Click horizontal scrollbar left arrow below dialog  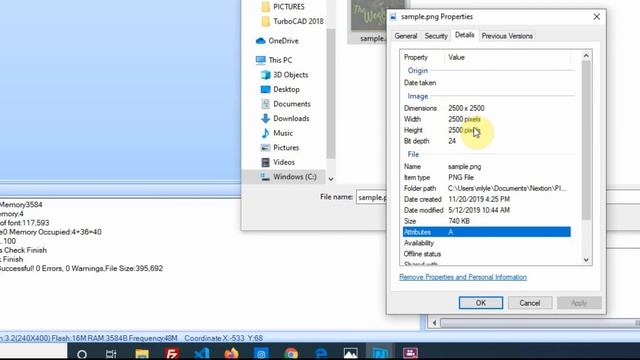(434, 323)
